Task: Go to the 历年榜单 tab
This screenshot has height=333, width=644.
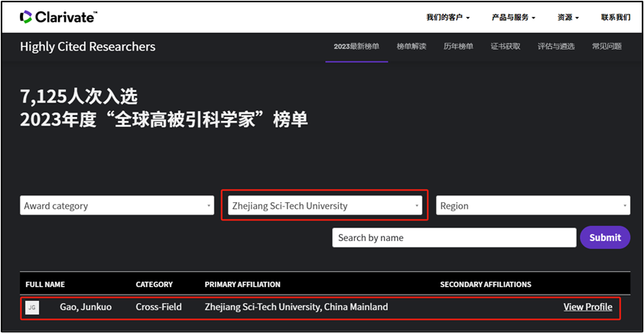Action: pyautogui.click(x=458, y=47)
